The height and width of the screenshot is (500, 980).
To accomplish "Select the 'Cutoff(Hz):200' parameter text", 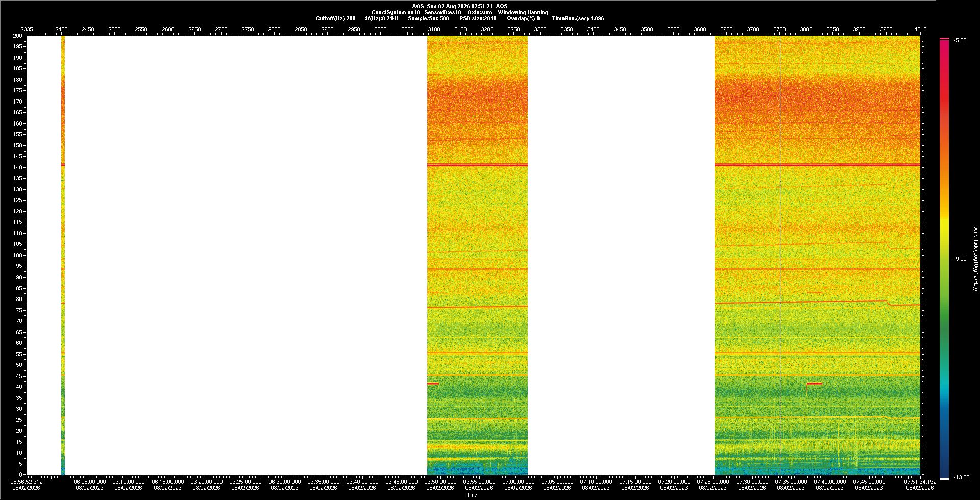I will coord(335,18).
